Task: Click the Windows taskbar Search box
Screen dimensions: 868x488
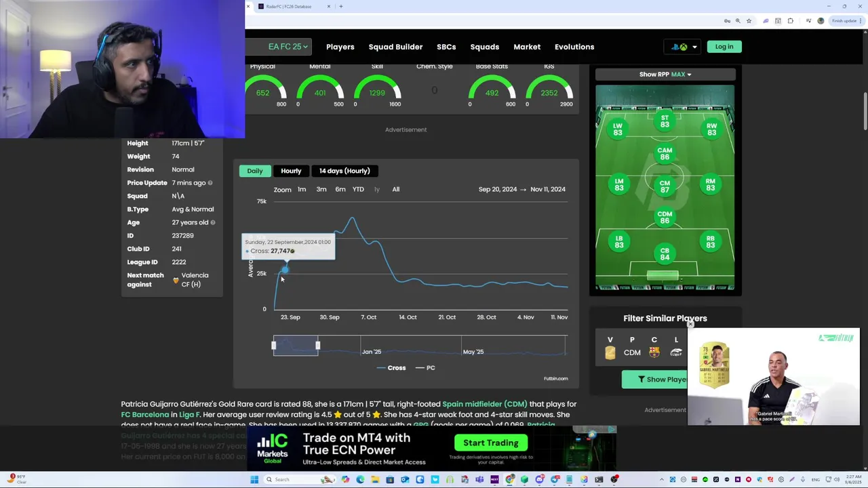Action: [299, 479]
